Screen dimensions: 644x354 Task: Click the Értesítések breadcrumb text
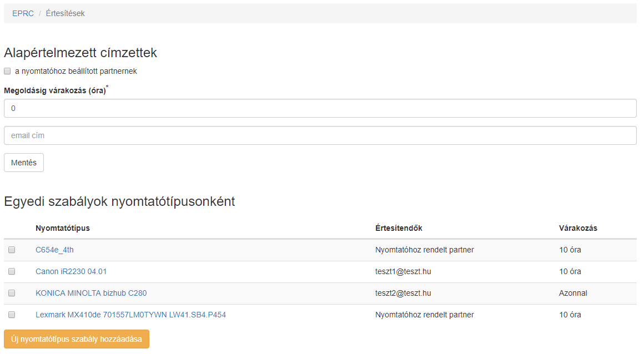[66, 13]
